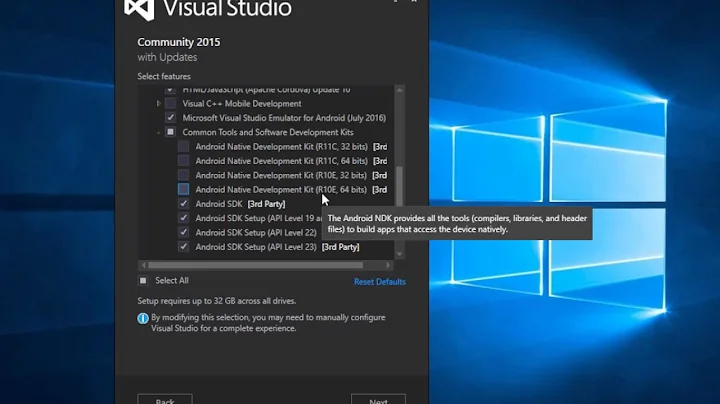The width and height of the screenshot is (720, 404).
Task: Click the vertical scrollbar down arrow
Action: pyautogui.click(x=399, y=254)
